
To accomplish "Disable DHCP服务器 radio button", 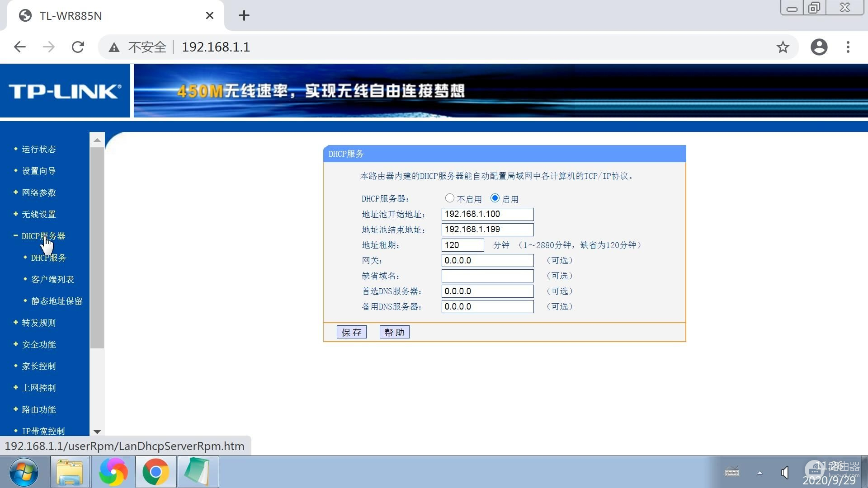I will coord(449,198).
